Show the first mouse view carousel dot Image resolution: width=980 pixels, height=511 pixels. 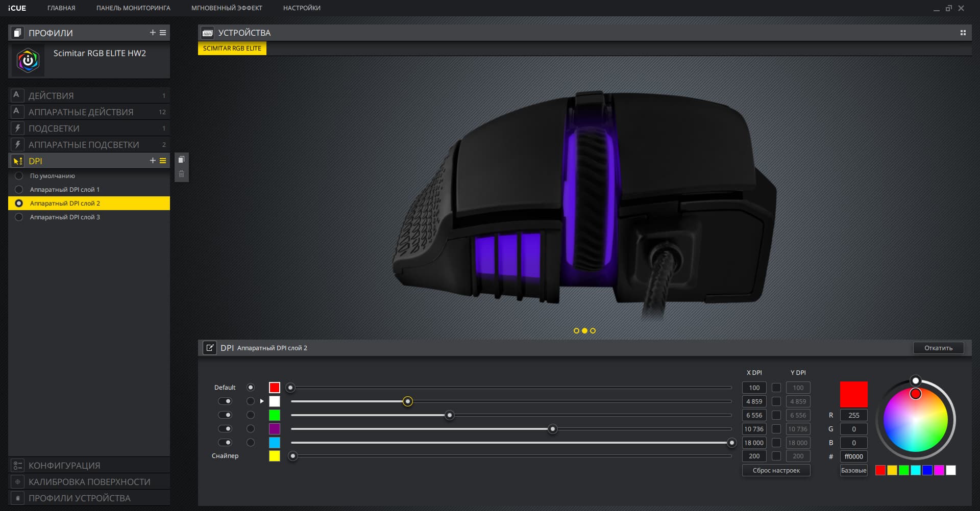pyautogui.click(x=576, y=330)
